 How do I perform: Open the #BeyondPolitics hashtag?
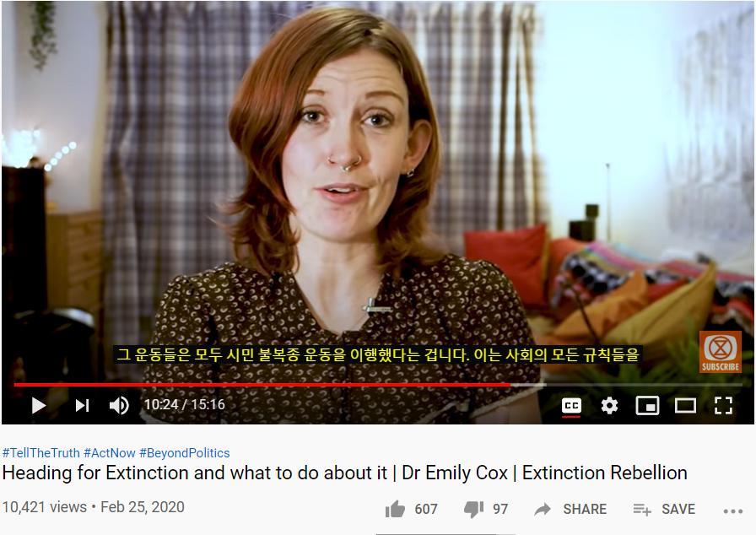point(185,453)
